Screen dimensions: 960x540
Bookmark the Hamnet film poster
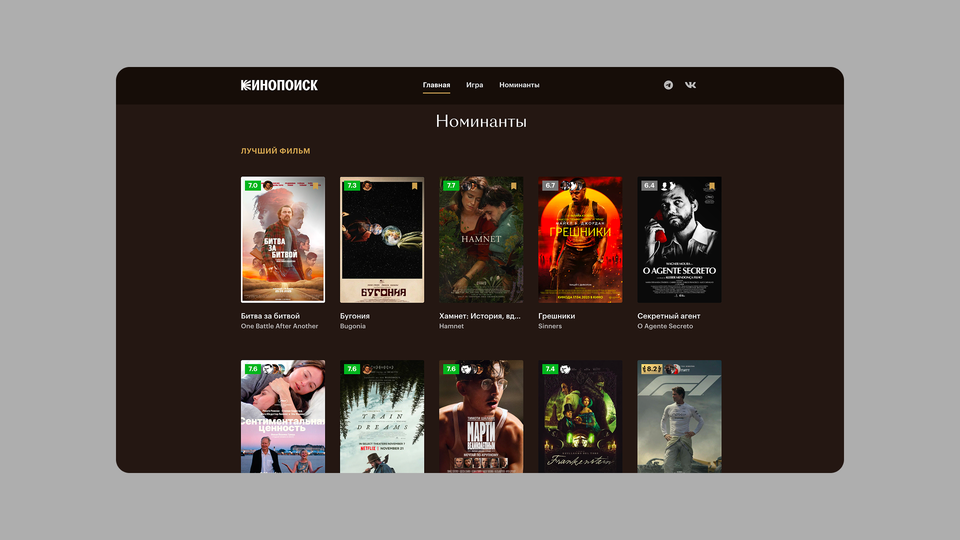(x=514, y=186)
